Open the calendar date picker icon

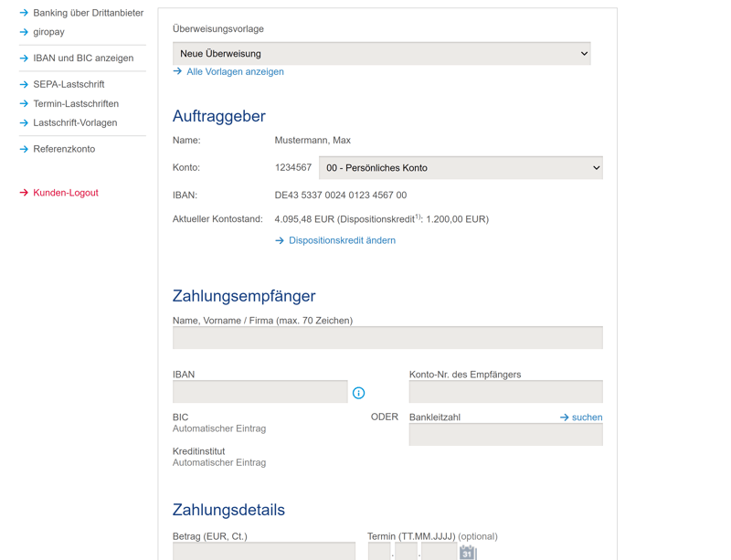[467, 552]
